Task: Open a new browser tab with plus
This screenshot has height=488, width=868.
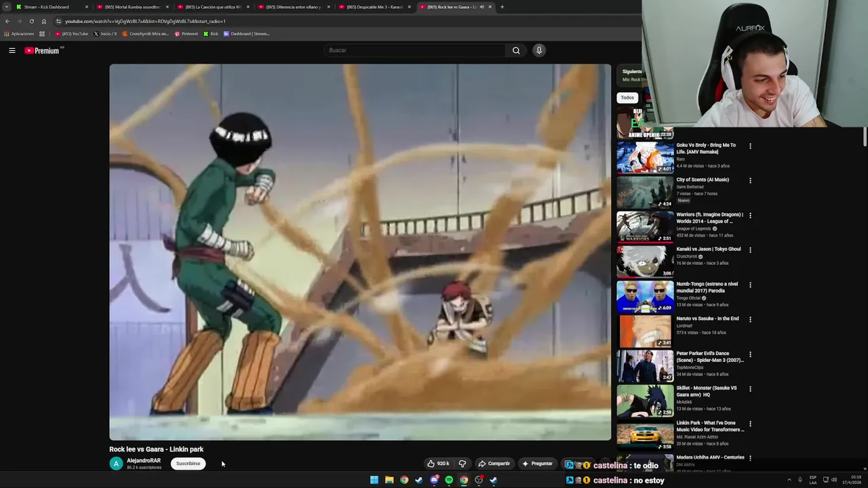Action: pyautogui.click(x=502, y=7)
